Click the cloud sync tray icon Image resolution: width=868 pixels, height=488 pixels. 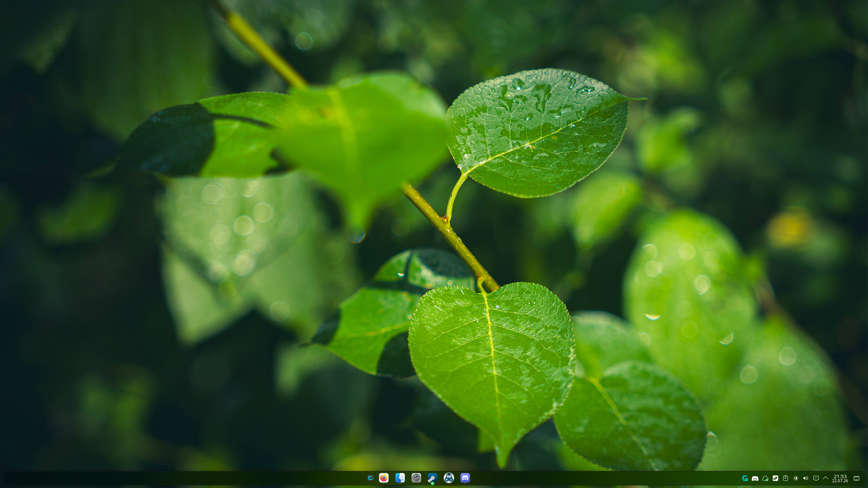[765, 478]
